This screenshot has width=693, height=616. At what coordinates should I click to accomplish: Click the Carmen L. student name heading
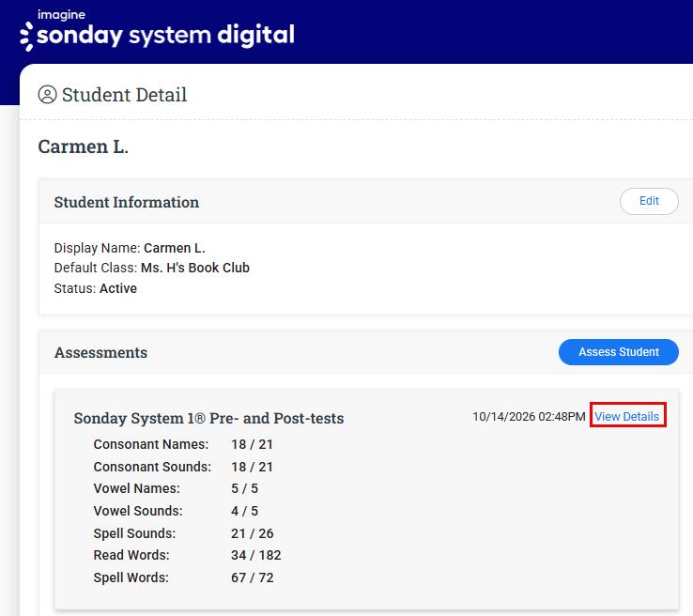(x=83, y=146)
